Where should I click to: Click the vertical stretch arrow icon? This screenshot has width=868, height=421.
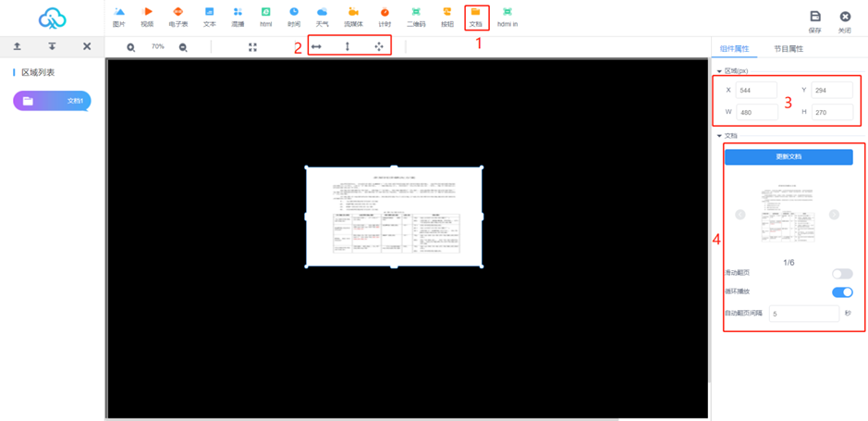(x=348, y=47)
